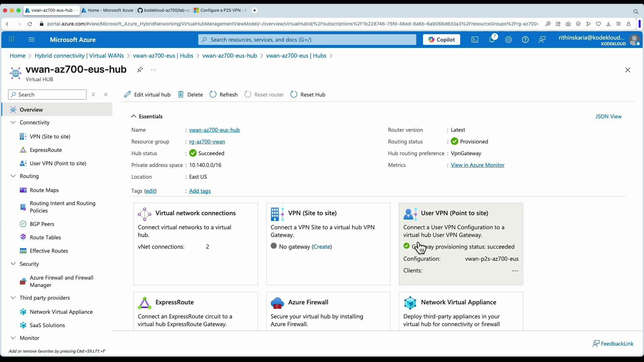Open the portal settings gear
The width and height of the screenshot is (644, 362).
[x=508, y=40]
